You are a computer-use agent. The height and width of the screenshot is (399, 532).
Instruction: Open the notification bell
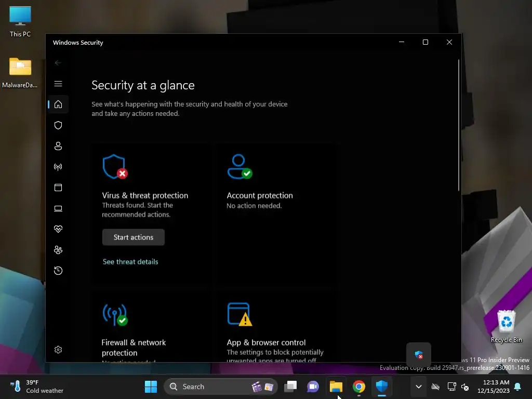(x=517, y=387)
